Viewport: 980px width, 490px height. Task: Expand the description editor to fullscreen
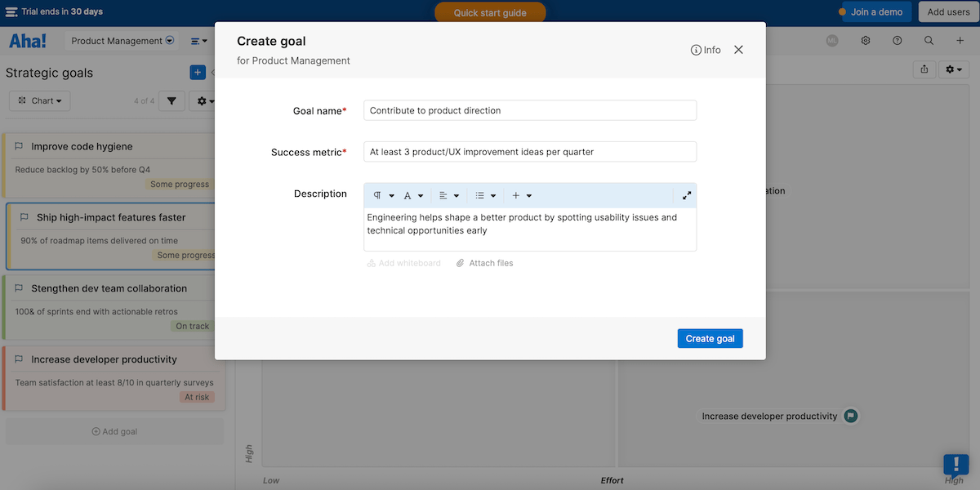687,196
